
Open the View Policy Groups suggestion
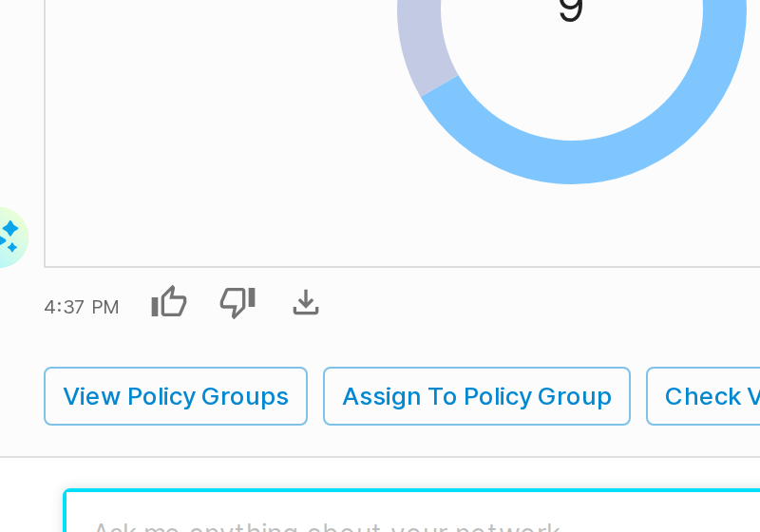click(176, 396)
